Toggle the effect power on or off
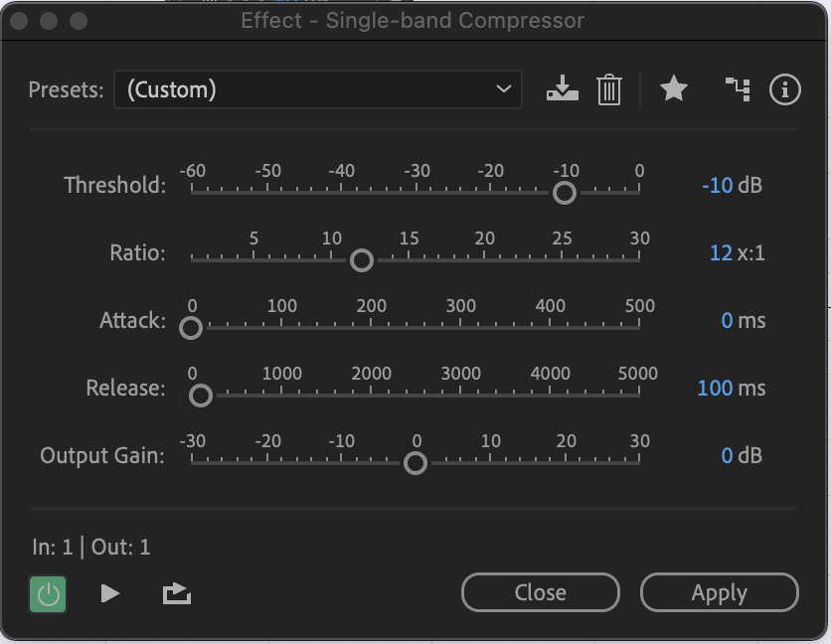831x644 pixels. (x=47, y=592)
